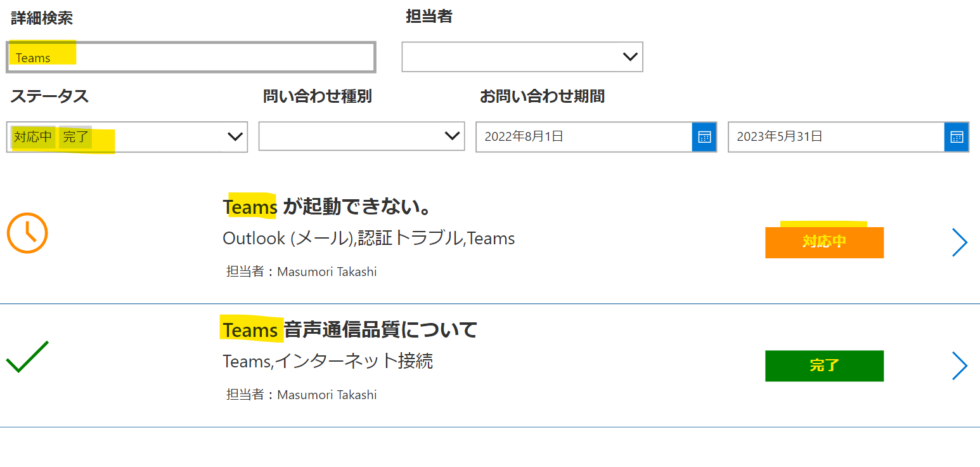Open details arrow for 'Teams が起動できない。'
The image size is (980, 467).
click(960, 242)
